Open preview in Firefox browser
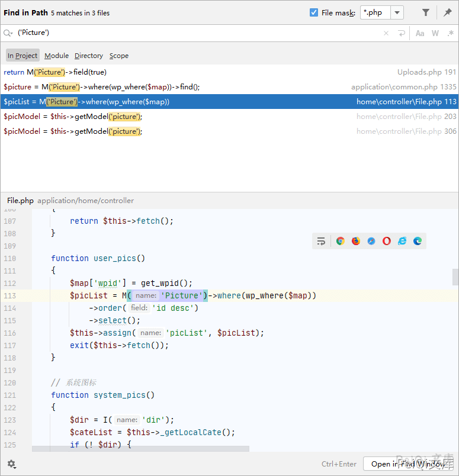Image resolution: width=459 pixels, height=476 pixels. point(356,241)
